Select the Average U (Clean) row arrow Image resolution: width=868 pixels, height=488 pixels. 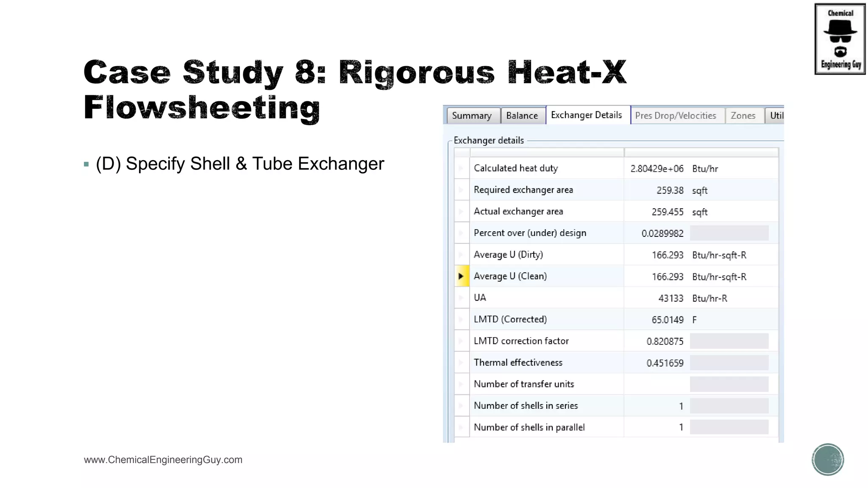click(461, 276)
